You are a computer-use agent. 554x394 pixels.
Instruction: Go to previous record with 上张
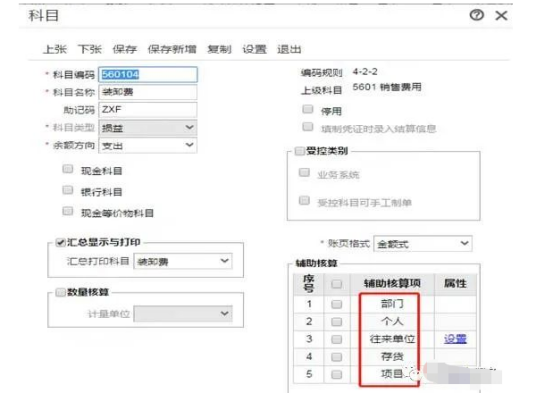click(x=55, y=49)
